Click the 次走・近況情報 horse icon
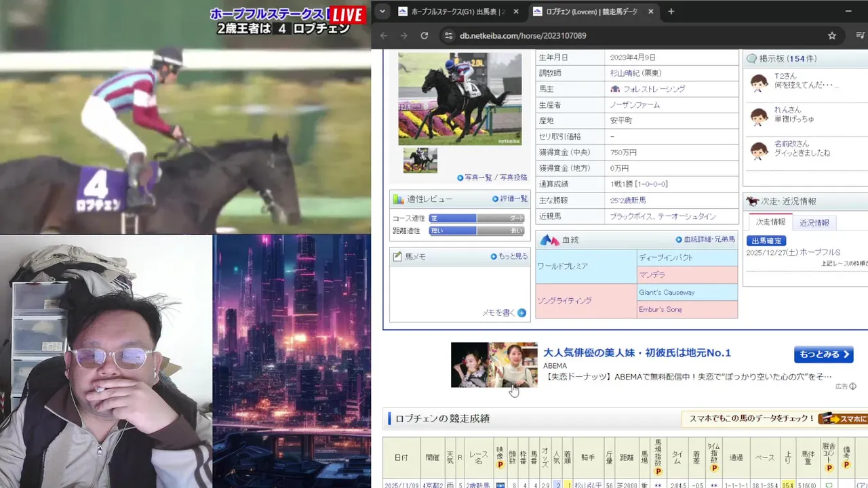Image resolution: width=868 pixels, height=488 pixels. coord(753,201)
